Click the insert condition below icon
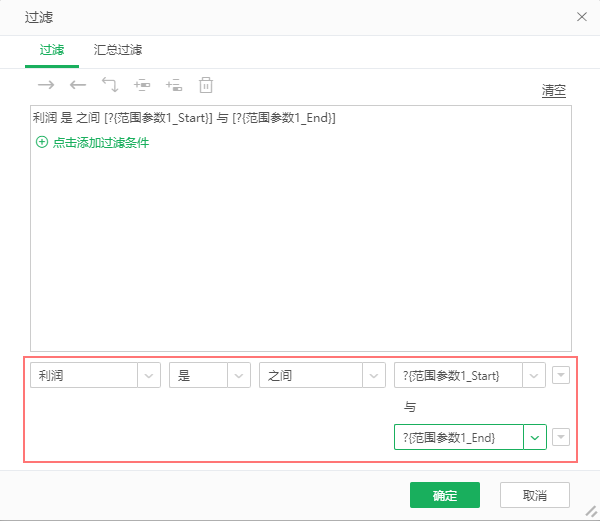The height and width of the screenshot is (521, 600). click(174, 85)
